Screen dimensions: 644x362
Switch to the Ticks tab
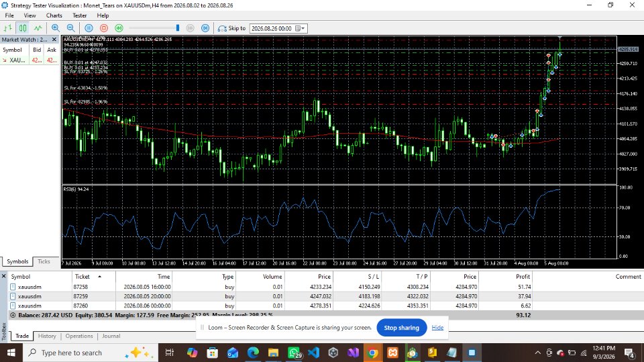pos(44,261)
